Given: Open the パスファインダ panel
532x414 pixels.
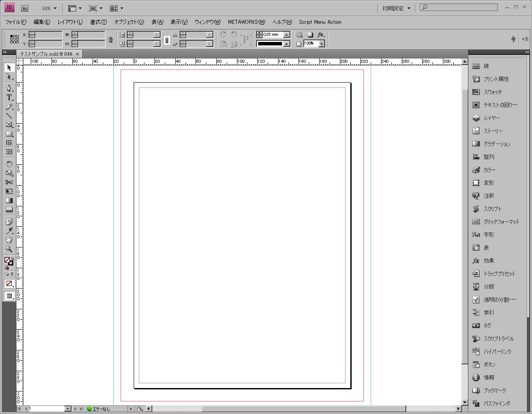Looking at the screenshot, I should coord(498,404).
